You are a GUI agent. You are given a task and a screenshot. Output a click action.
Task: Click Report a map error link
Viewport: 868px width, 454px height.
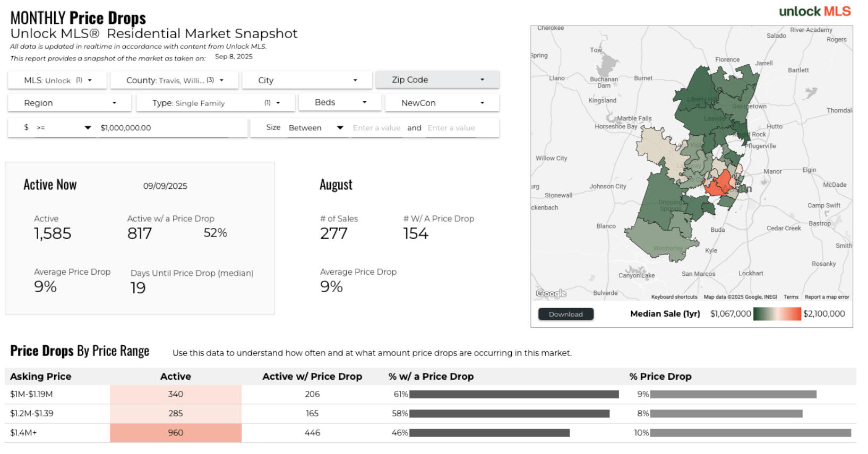(827, 297)
